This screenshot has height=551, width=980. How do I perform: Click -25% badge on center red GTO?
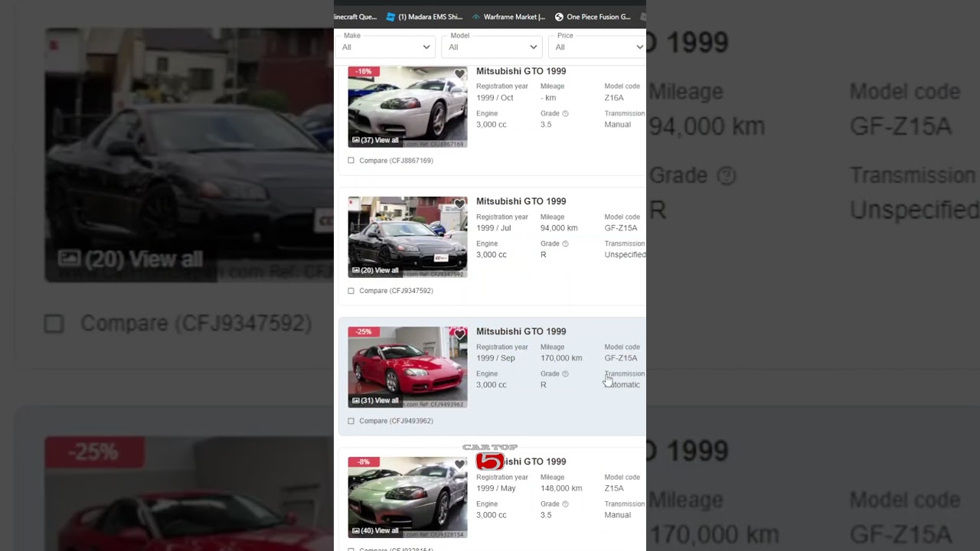click(363, 331)
